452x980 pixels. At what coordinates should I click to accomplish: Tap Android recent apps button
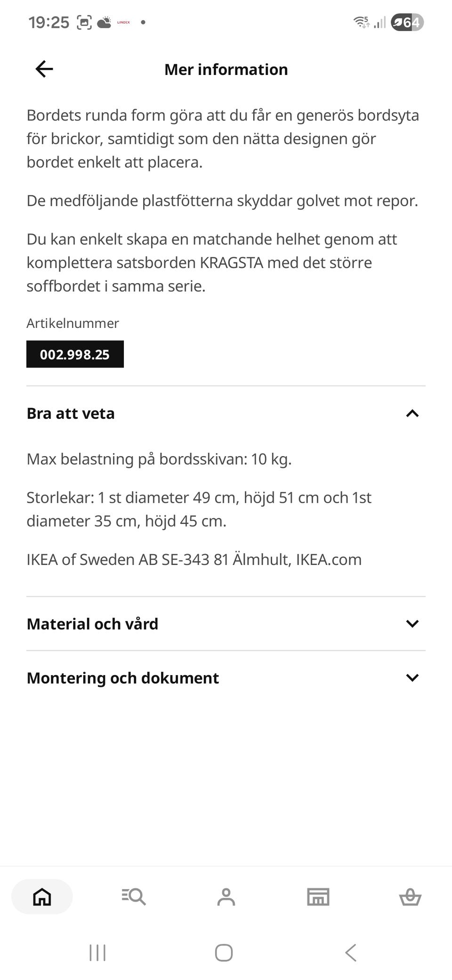click(97, 953)
